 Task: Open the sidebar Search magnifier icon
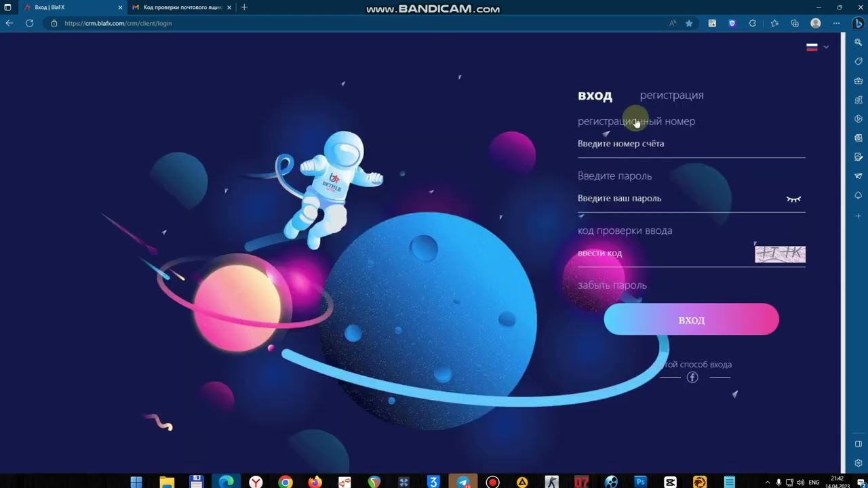click(858, 42)
